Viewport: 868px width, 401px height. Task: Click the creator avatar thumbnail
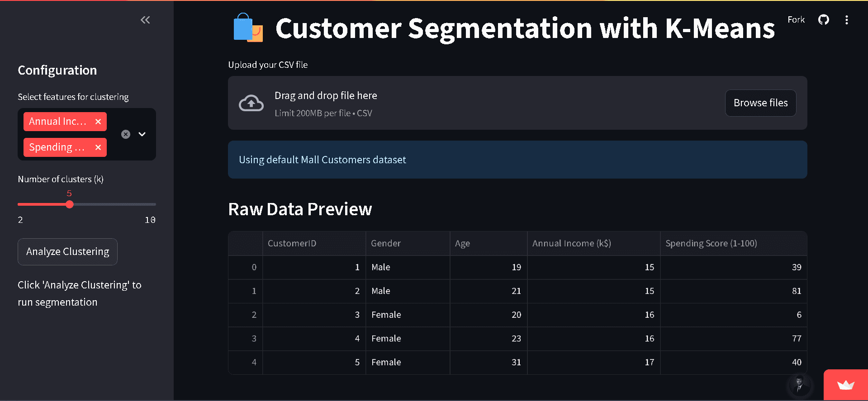pyautogui.click(x=800, y=385)
